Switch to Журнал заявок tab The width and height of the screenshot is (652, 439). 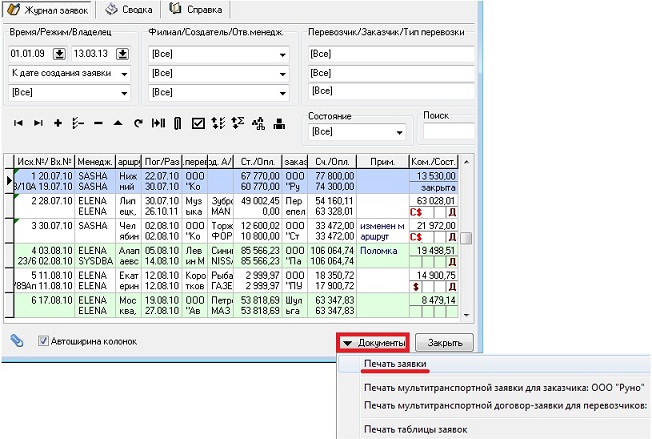tap(48, 10)
